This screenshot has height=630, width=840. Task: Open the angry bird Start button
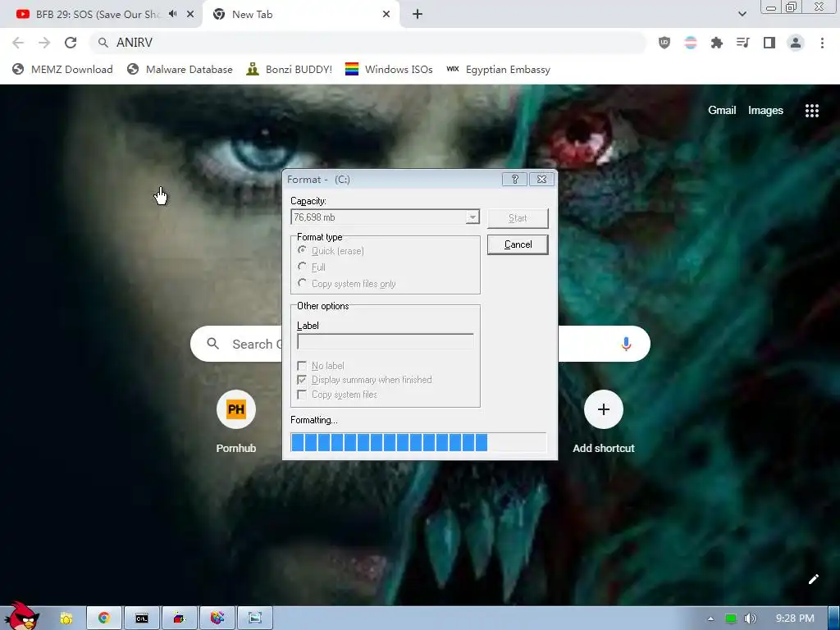pyautogui.click(x=21, y=616)
